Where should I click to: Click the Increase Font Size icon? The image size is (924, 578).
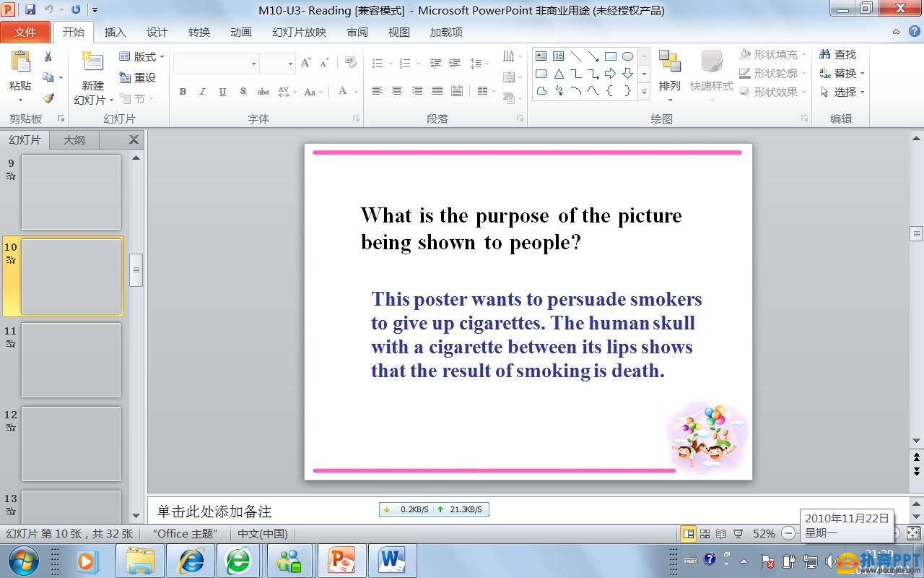tap(306, 63)
